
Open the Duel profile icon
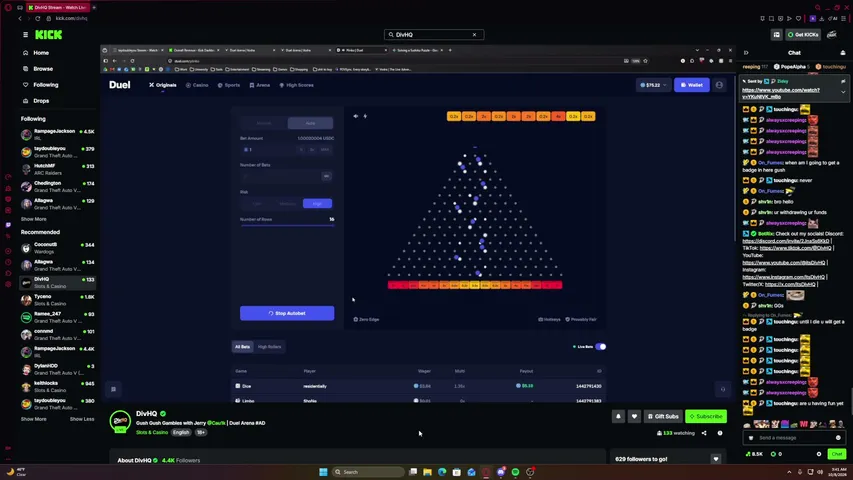pyautogui.click(x=719, y=85)
